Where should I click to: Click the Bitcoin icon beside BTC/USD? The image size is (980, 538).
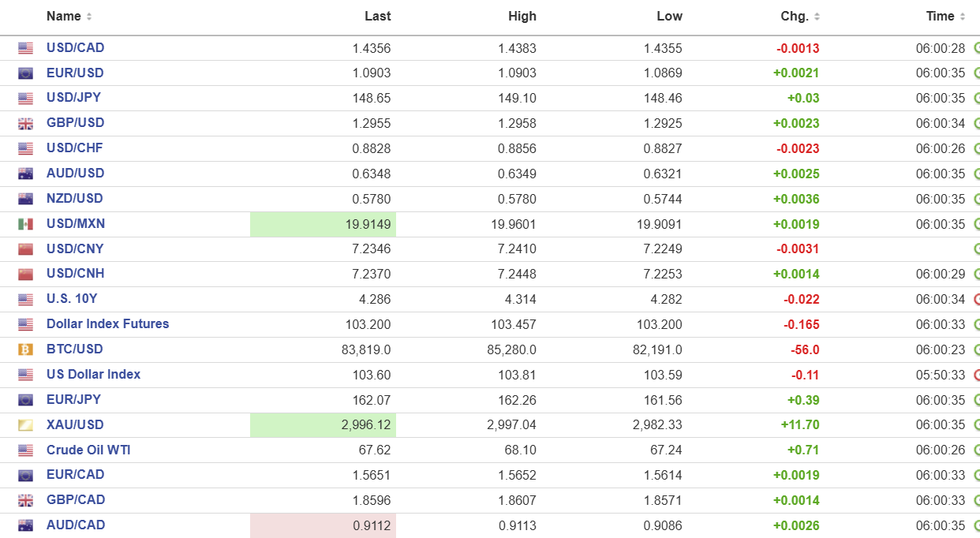click(26, 349)
